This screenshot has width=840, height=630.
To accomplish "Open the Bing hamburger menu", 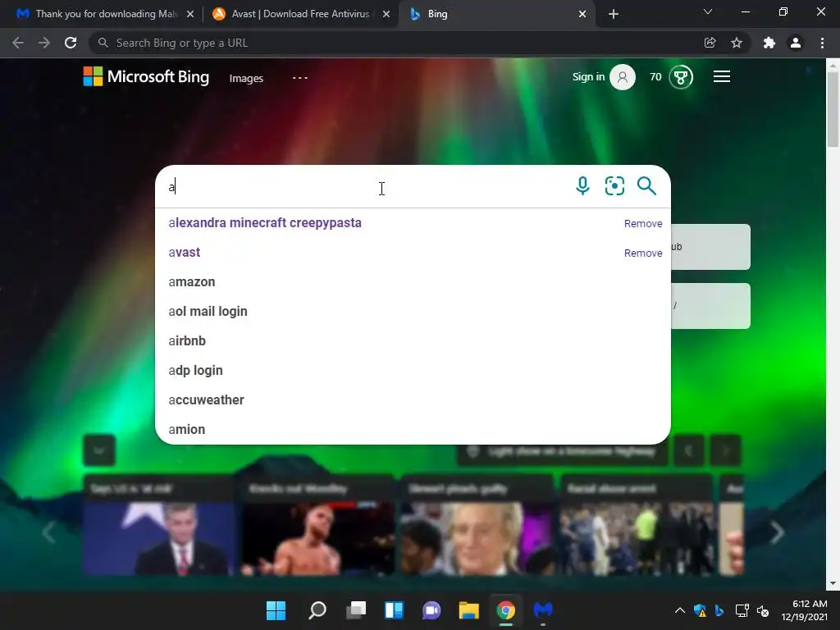I will tap(722, 76).
